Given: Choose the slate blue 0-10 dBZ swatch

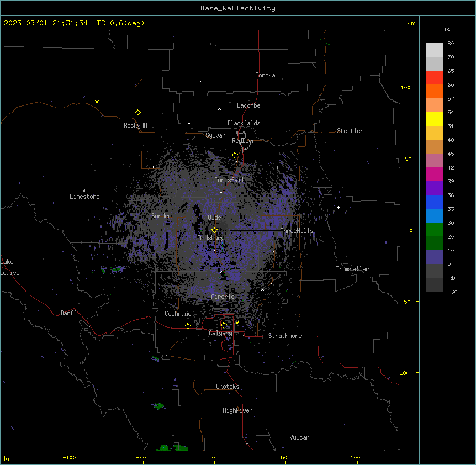Looking at the screenshot, I should click(x=434, y=257).
